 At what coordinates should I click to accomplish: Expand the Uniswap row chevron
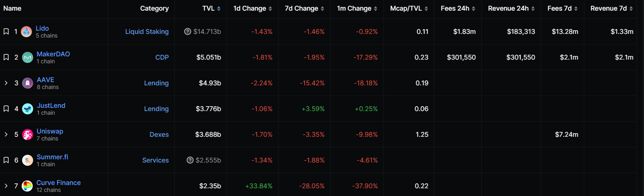click(x=6, y=134)
